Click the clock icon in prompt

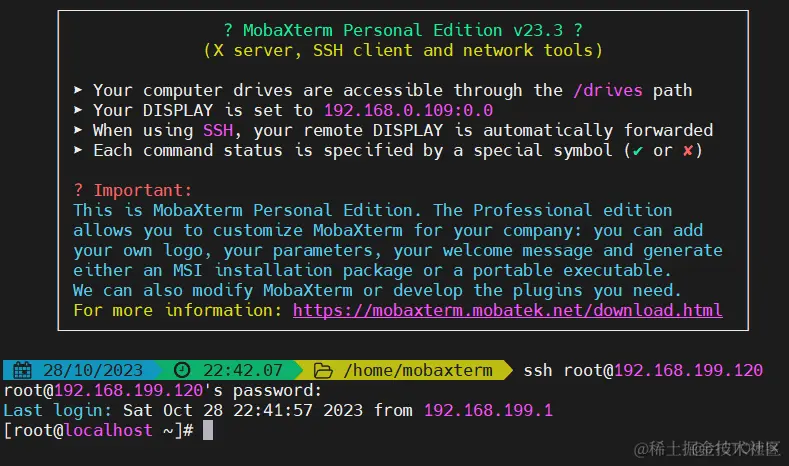tap(182, 370)
